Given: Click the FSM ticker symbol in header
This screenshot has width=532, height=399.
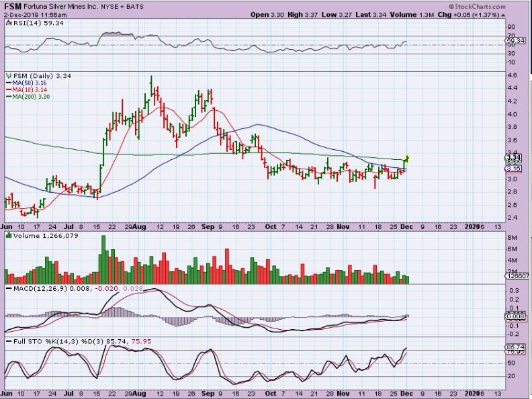Looking at the screenshot, I should click(x=13, y=7).
